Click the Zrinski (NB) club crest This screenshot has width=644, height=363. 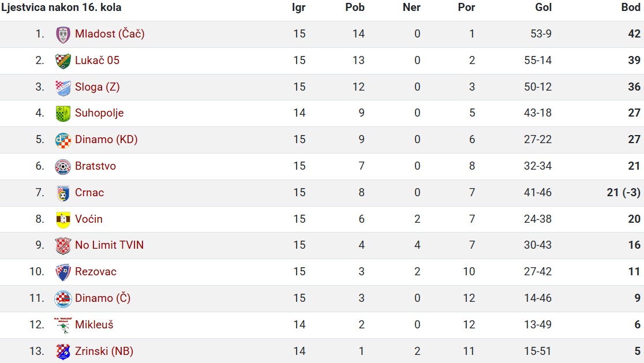(x=63, y=351)
